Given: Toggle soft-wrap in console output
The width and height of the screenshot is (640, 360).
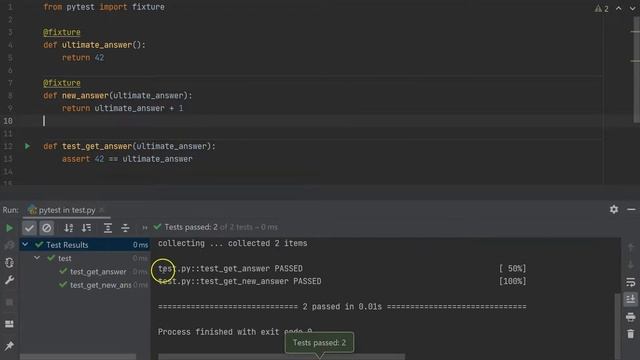Looking at the screenshot, I should (x=631, y=282).
